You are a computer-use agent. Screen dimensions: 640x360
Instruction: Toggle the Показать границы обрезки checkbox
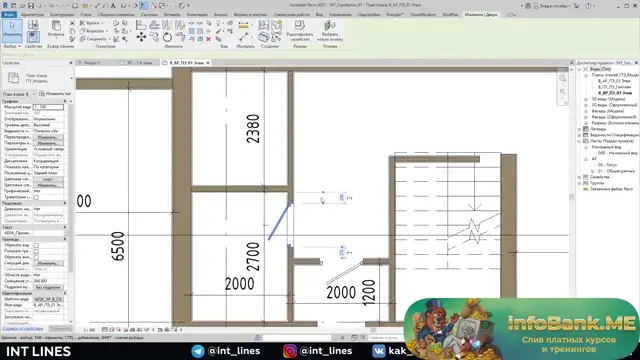pos(36,251)
